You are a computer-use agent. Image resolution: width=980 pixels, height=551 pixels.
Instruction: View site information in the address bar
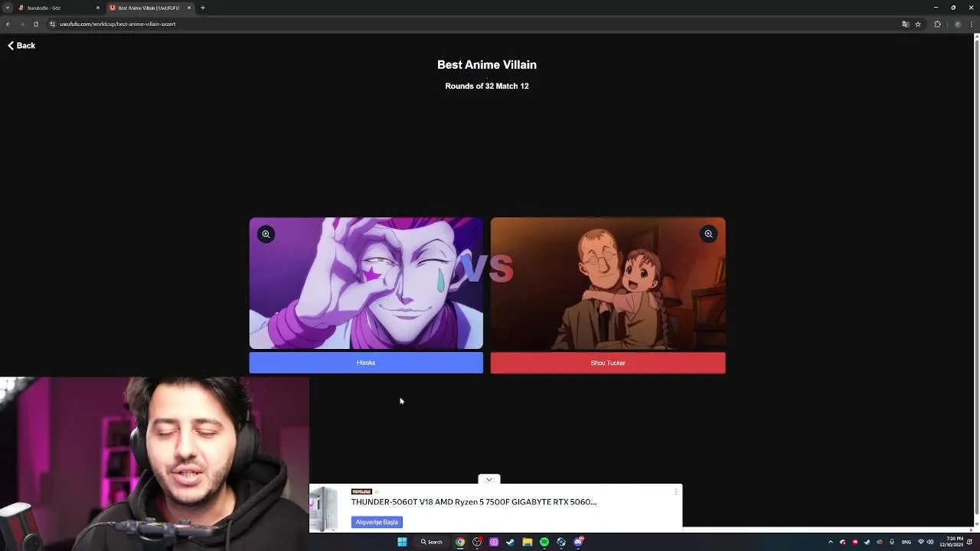point(52,24)
